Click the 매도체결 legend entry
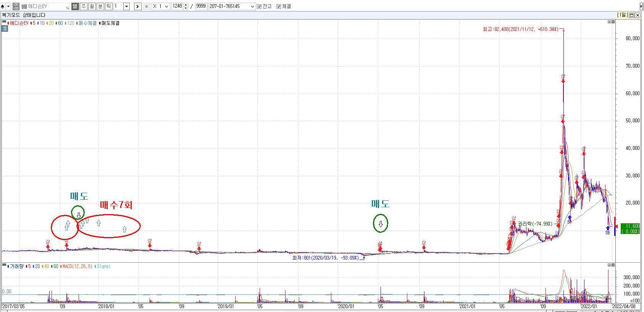 (109, 23)
